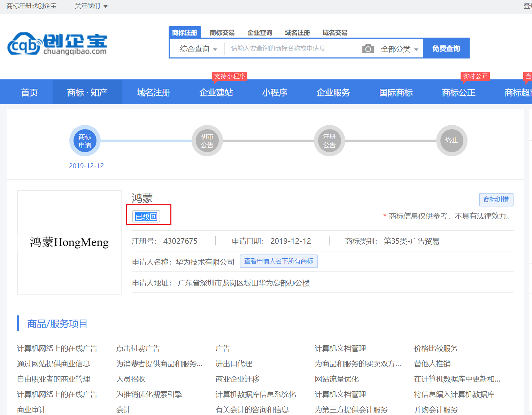Click the address 广东省深圳市龙岗区坂田华为总部办公楼

[244, 283]
